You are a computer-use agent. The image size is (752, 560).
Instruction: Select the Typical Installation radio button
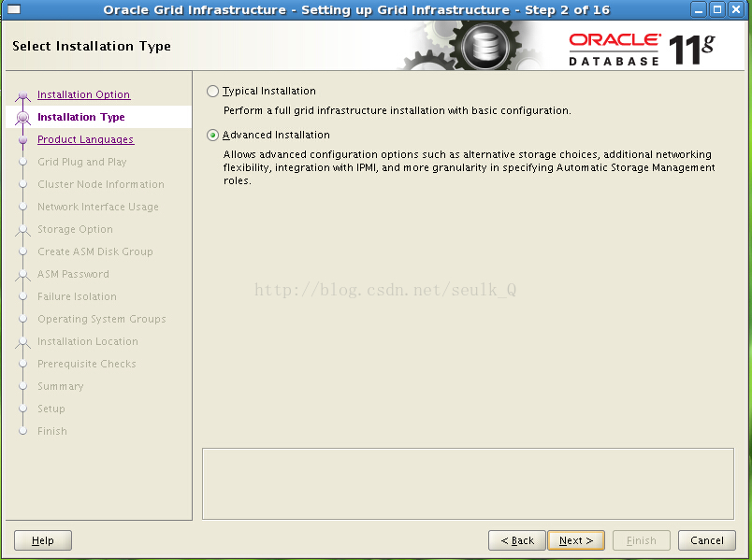pyautogui.click(x=212, y=91)
